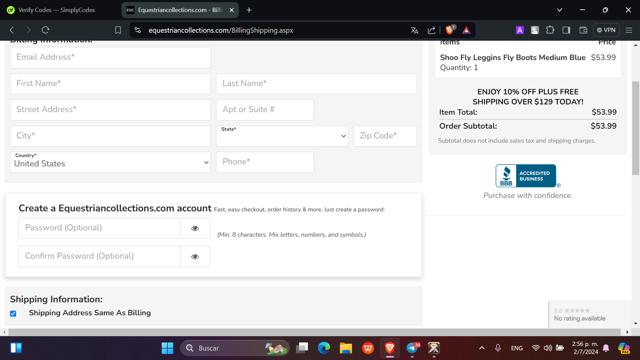640x360 pixels.
Task: Open the Copilot icon in taskbar
Action: (624, 348)
